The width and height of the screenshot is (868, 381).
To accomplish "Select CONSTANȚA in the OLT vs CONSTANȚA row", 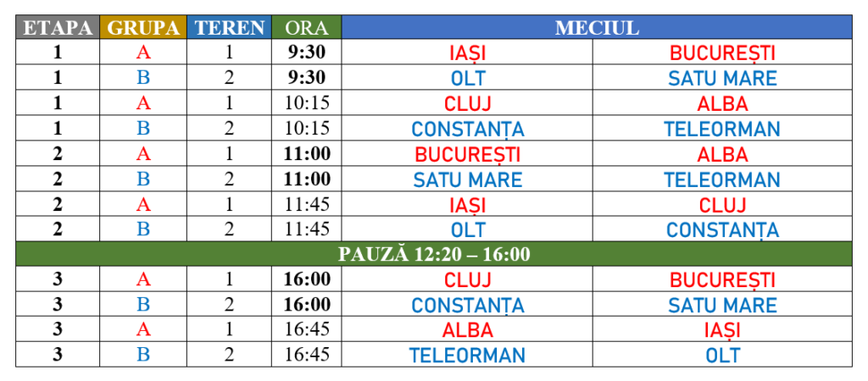I will [x=722, y=230].
